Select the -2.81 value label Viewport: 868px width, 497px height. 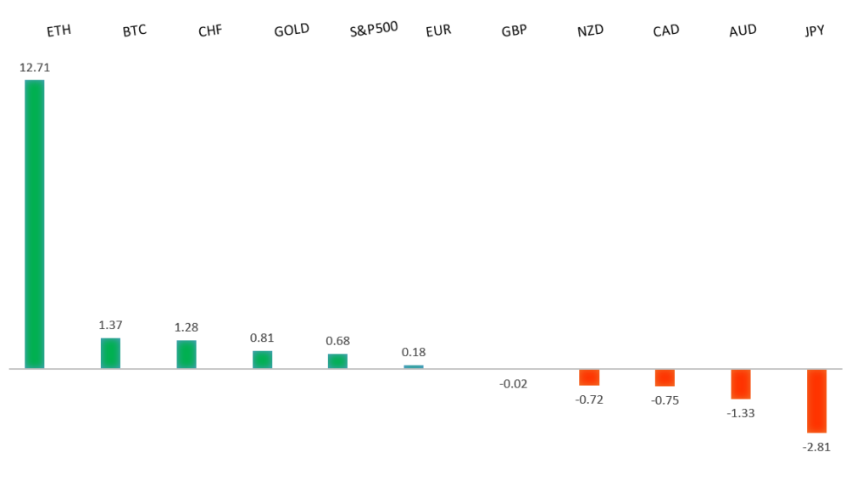point(816,446)
